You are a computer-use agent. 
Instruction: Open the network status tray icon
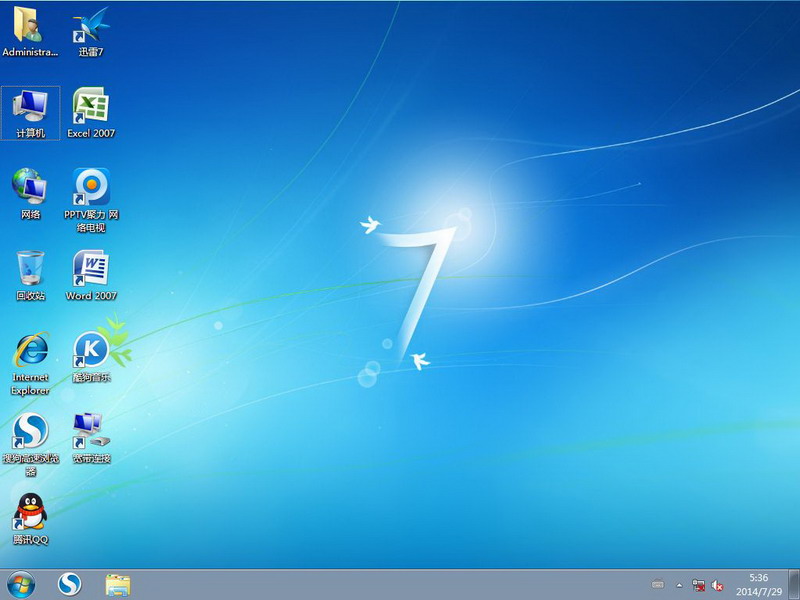pos(698,585)
